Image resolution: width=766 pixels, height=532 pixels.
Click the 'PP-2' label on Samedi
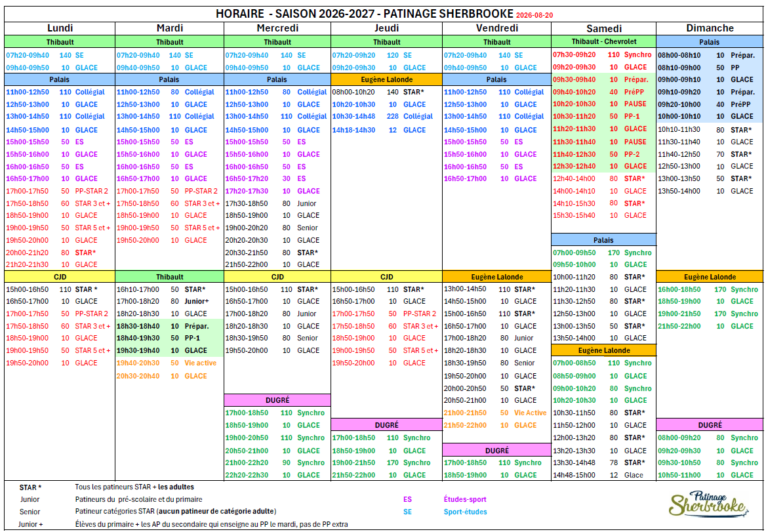point(632,154)
